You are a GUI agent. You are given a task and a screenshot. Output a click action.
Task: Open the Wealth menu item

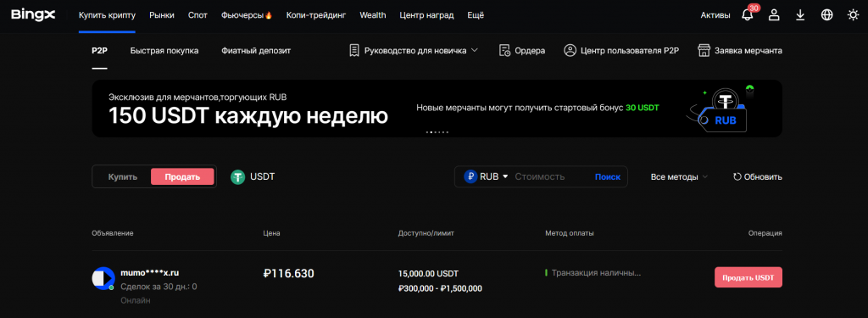tap(373, 15)
